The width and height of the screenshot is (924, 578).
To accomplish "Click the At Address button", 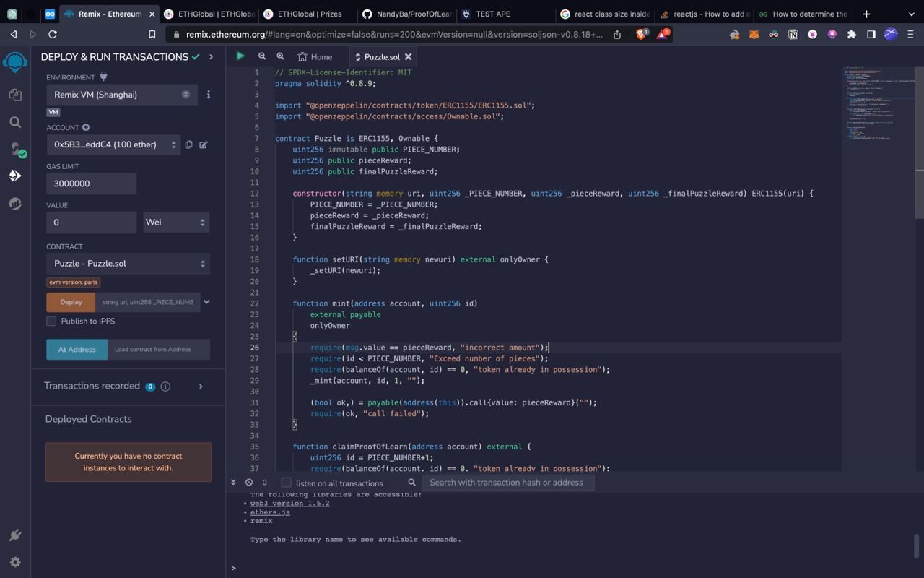I will point(77,350).
